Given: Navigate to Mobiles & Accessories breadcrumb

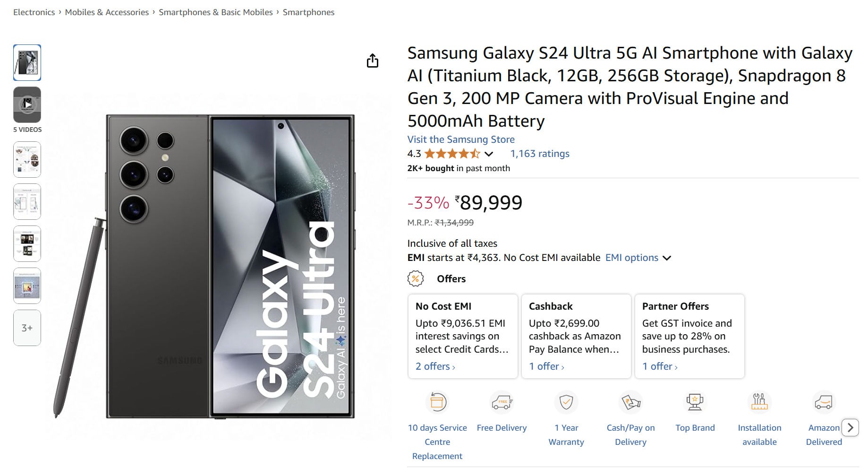Looking at the screenshot, I should point(107,12).
